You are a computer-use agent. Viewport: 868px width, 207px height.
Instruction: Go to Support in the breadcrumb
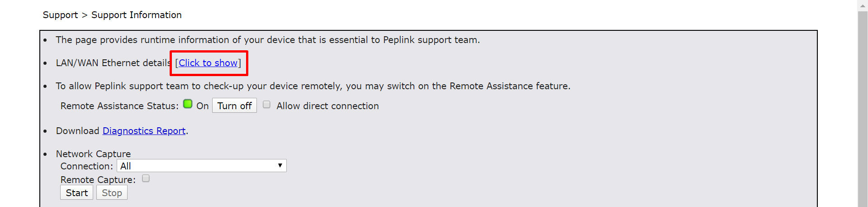60,15
